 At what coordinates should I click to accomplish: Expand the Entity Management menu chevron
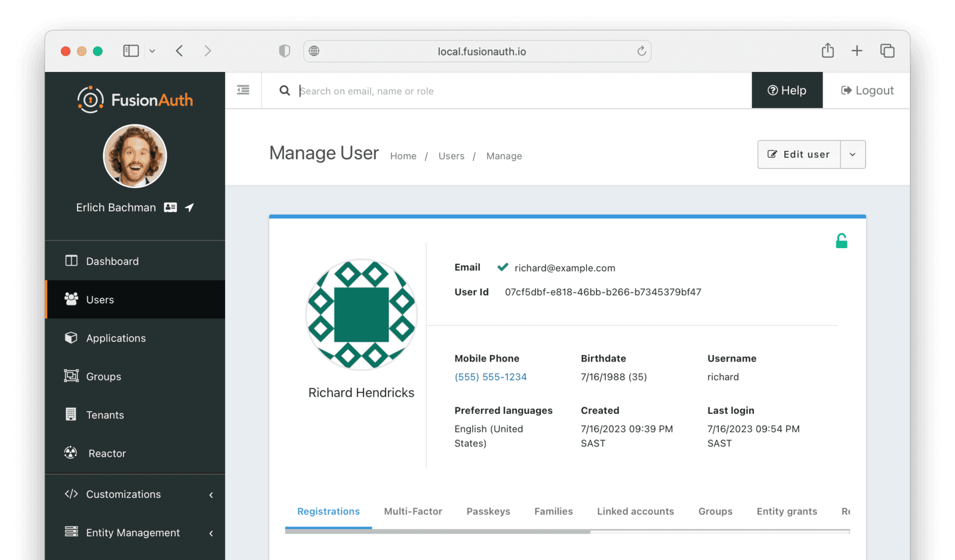211,533
